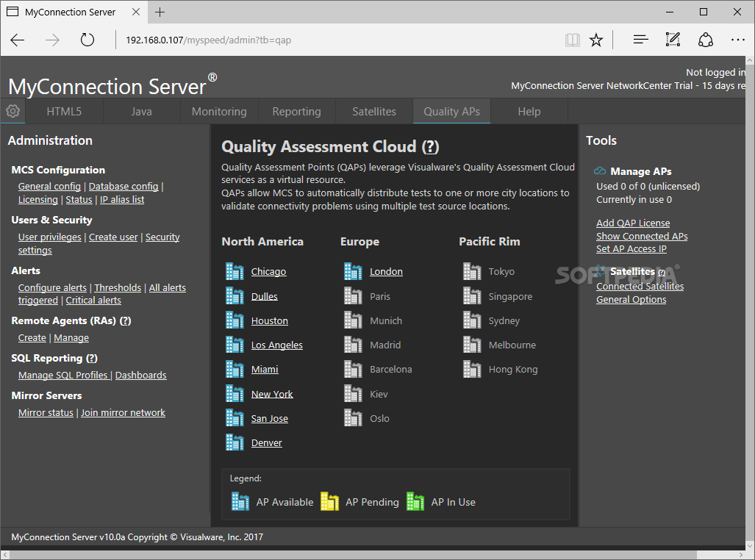The image size is (755, 560).
Task: Open the Remote Agents Manage link
Action: [71, 337]
